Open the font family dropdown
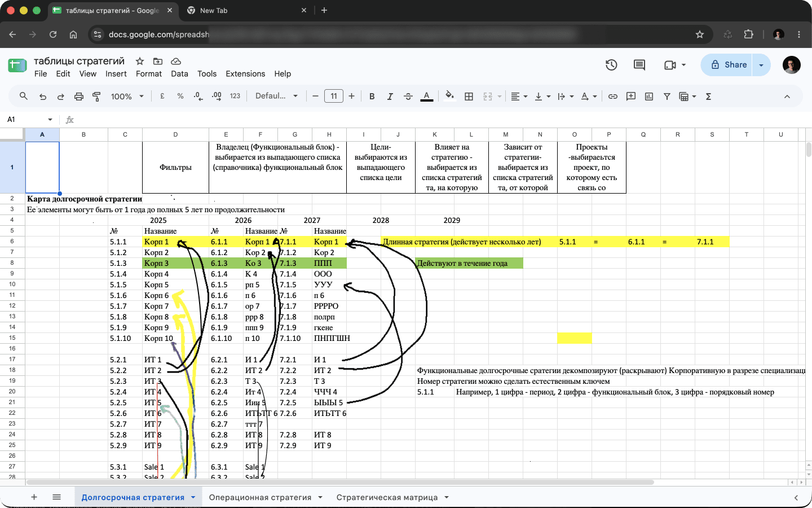 276,96
